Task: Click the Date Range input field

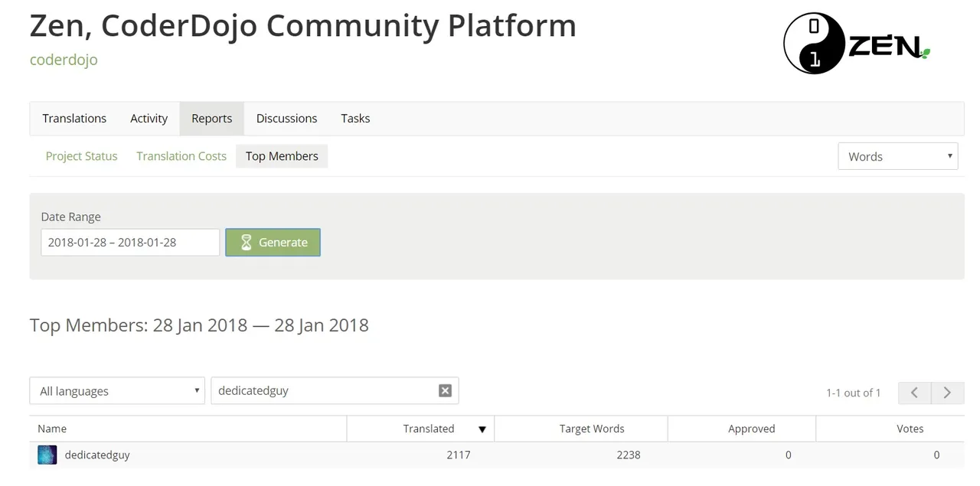Action: point(130,243)
